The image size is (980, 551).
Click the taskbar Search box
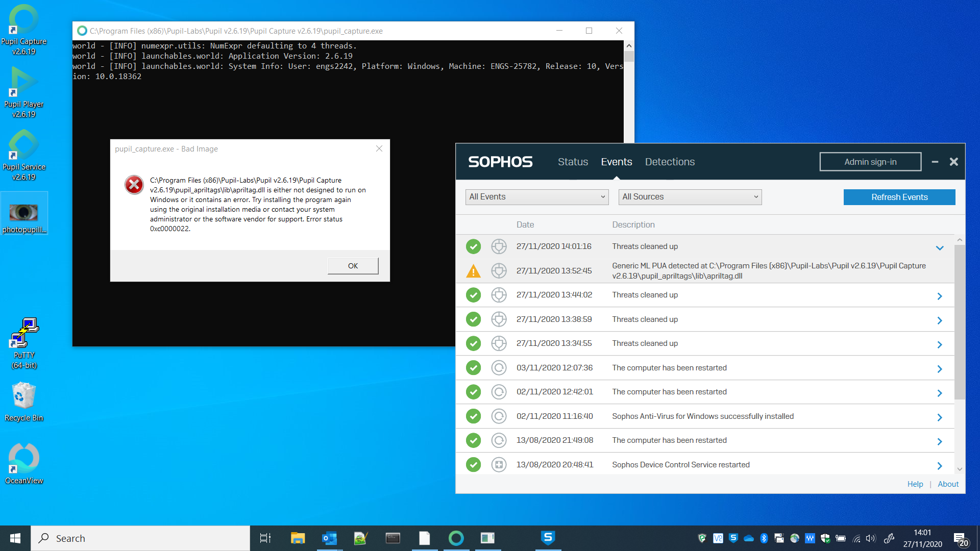click(x=140, y=538)
